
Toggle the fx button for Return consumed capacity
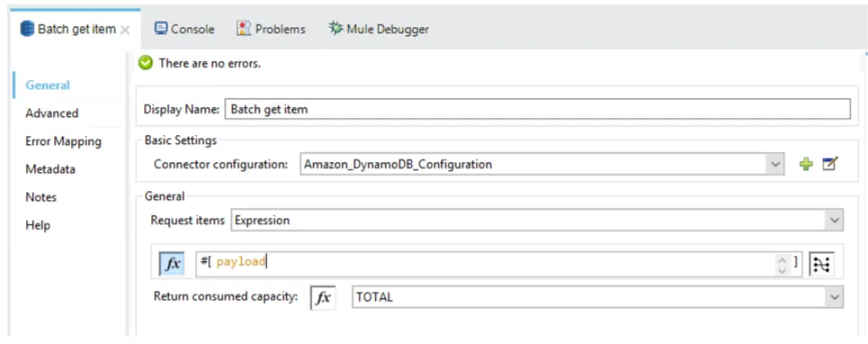[x=323, y=297]
